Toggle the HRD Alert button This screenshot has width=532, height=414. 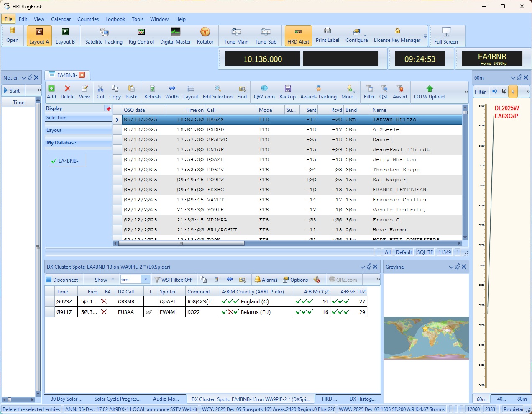298,36
